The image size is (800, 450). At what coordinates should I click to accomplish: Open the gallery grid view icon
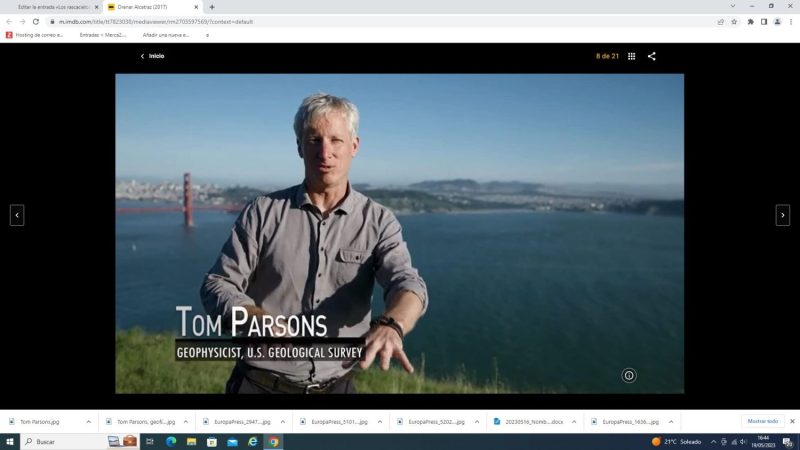(x=631, y=56)
